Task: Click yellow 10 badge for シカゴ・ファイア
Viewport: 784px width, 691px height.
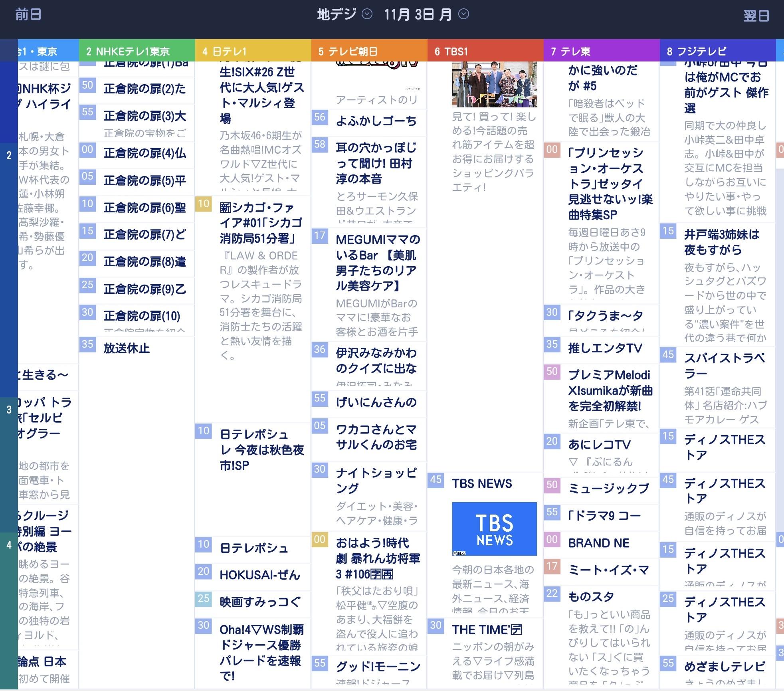Action: click(x=204, y=204)
